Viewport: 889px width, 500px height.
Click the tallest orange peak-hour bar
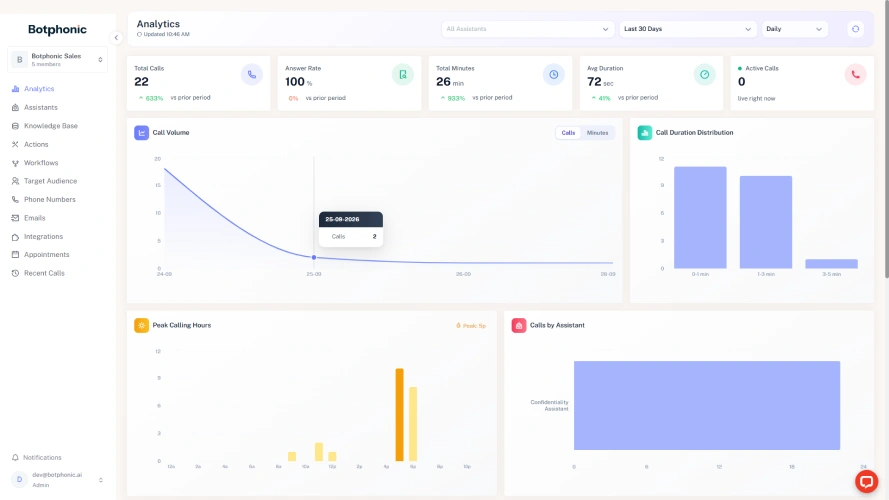point(400,414)
